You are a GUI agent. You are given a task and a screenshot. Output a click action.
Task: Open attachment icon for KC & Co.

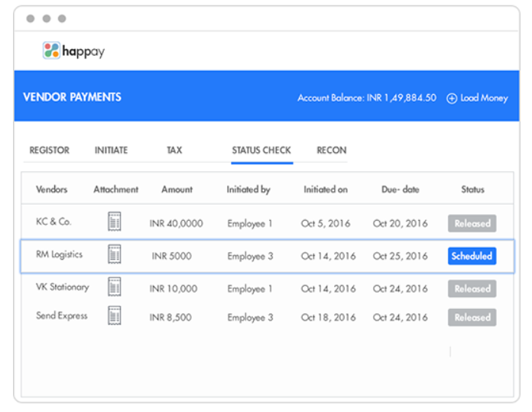click(x=115, y=222)
